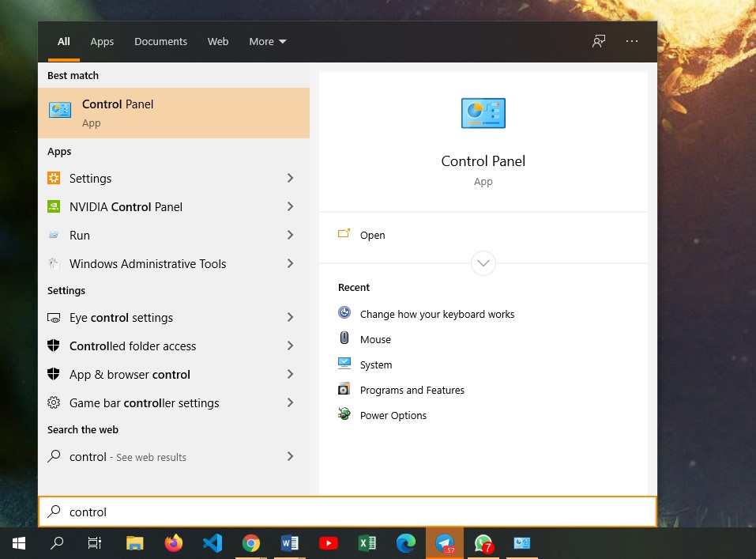Expand the control web results arrow
The height and width of the screenshot is (559, 756).
[x=290, y=456]
